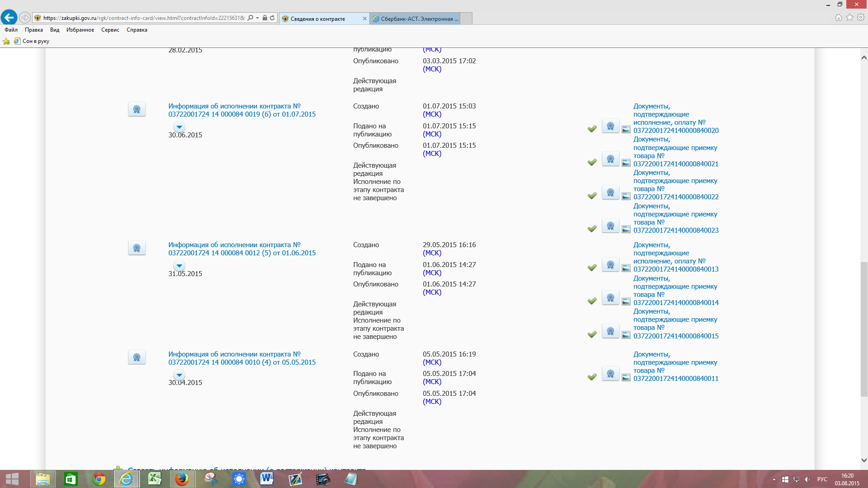This screenshot has height=488, width=868.
Task: Click signature icon beside contract info dated 01.06.2015
Action: [137, 248]
